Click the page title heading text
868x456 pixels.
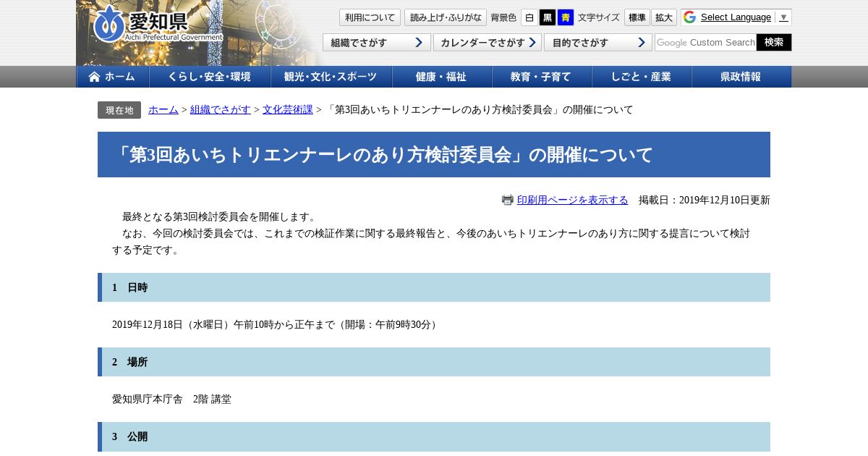click(383, 155)
